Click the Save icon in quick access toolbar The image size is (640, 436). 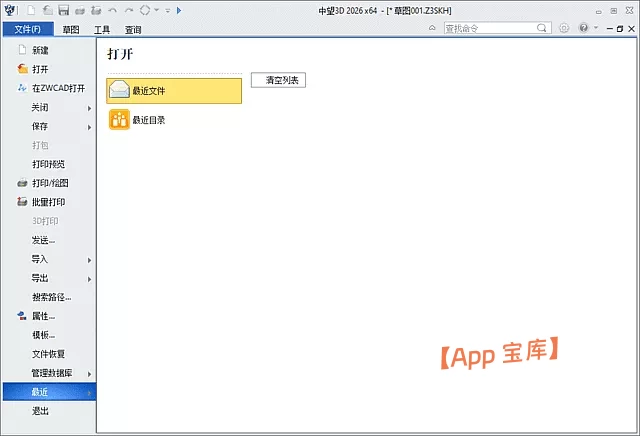click(63, 10)
